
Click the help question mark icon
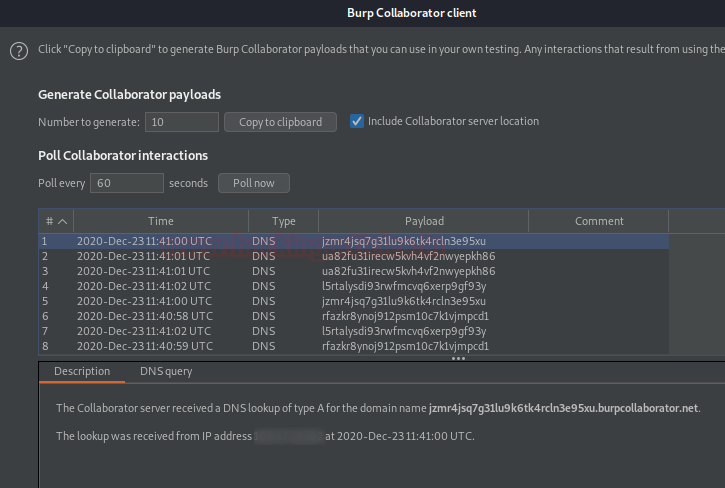coord(18,52)
